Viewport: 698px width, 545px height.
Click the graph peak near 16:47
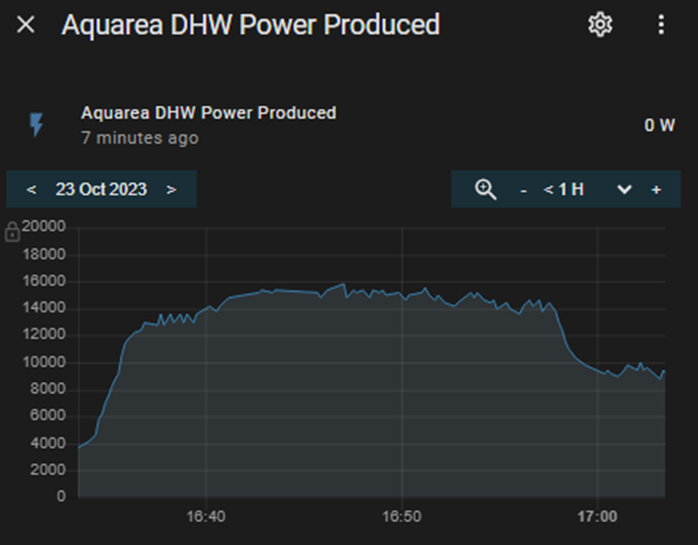[x=343, y=284]
